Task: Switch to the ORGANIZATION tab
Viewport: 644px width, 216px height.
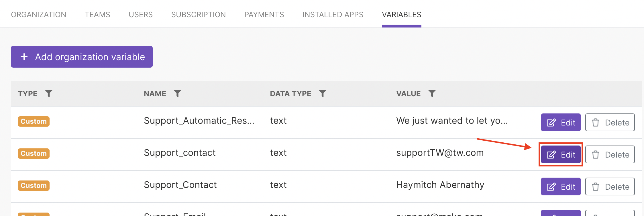Action: click(x=39, y=15)
